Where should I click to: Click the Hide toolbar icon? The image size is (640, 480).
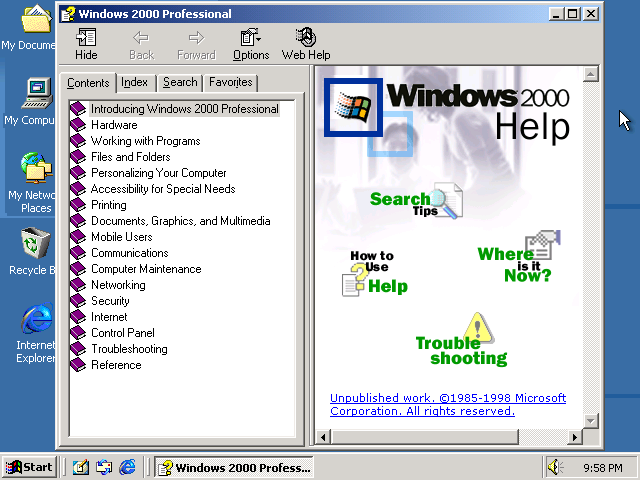pyautogui.click(x=86, y=44)
